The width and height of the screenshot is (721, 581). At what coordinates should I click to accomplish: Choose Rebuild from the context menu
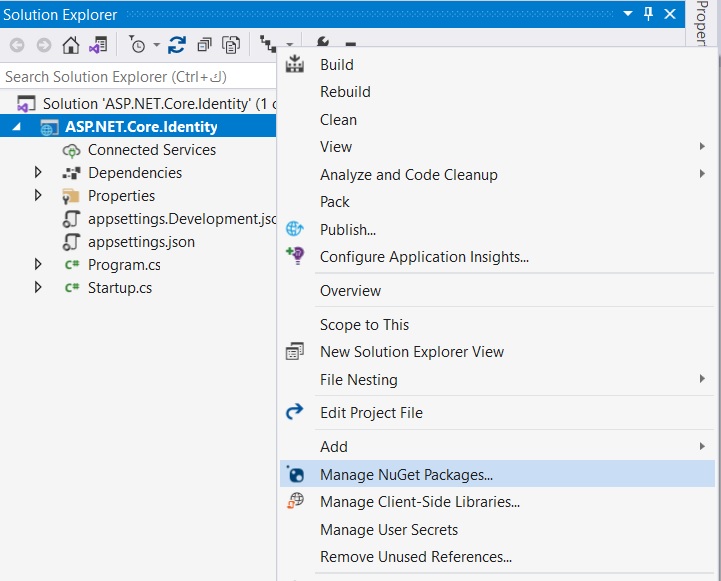point(497,92)
